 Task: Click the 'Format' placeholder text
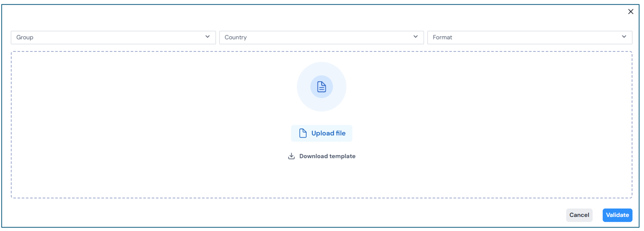[442, 37]
